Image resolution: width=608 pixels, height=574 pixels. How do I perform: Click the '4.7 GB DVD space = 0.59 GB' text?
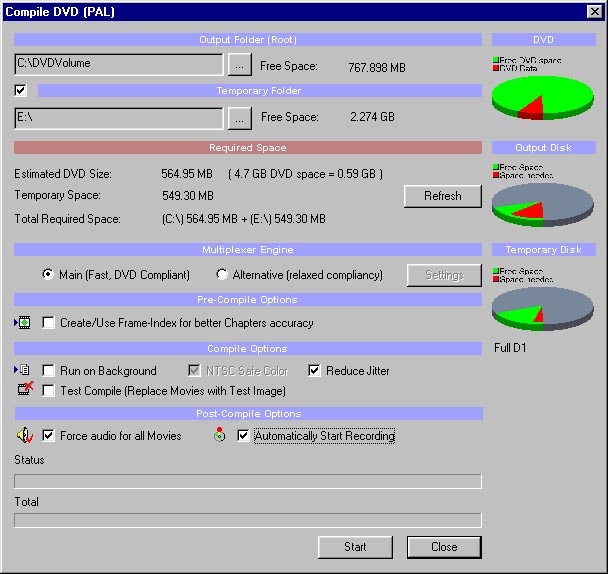pos(306,173)
